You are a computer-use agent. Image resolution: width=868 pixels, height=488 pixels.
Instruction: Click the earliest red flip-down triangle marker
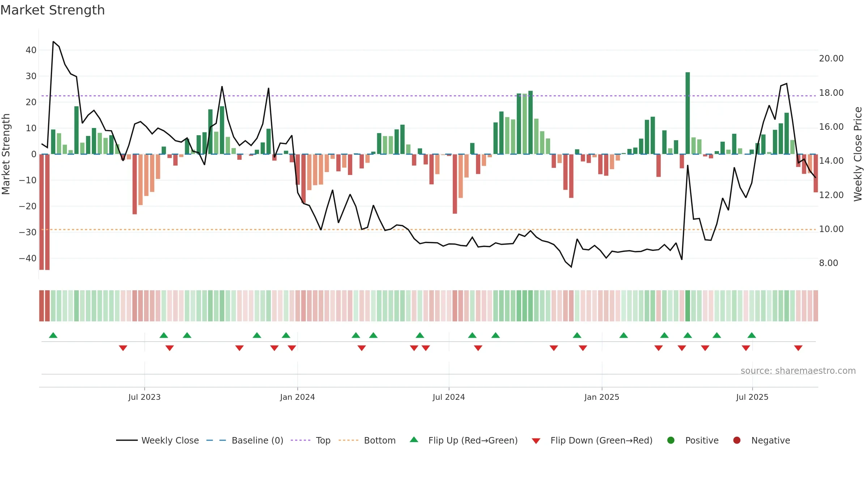click(123, 348)
